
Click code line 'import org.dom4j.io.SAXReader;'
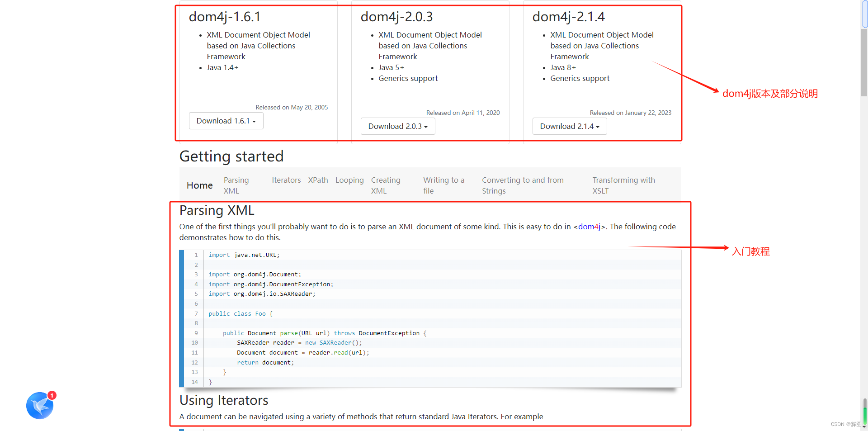tap(262, 294)
